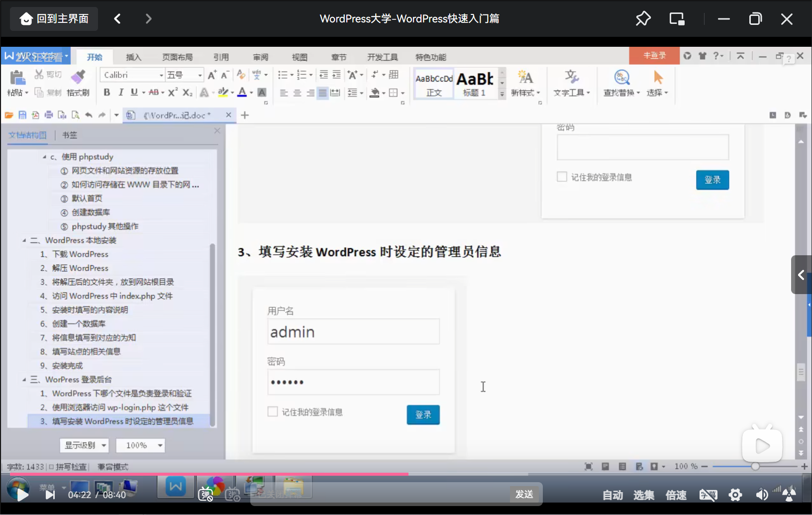Click the Bold formatting icon

point(106,93)
